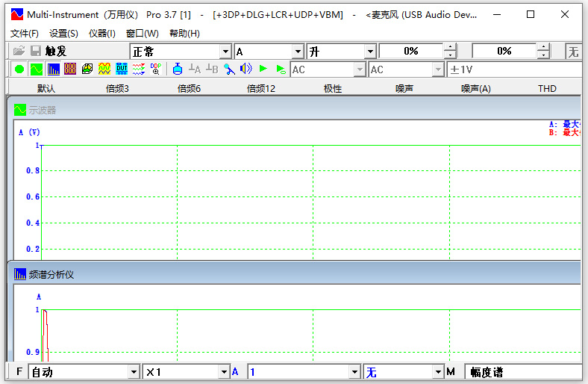Viewport: 588px width, 384px height.
Task: Click the spectrum analyzer panel title icon
Action: click(x=20, y=274)
